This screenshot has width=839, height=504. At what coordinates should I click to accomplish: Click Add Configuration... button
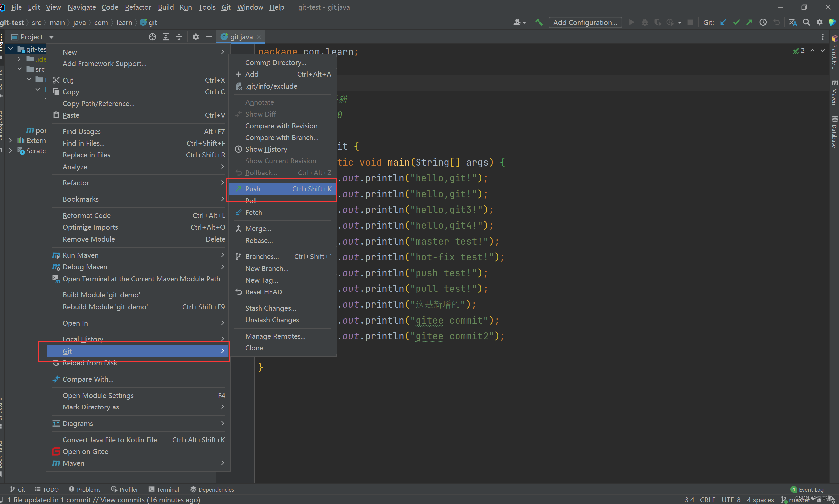tap(585, 22)
